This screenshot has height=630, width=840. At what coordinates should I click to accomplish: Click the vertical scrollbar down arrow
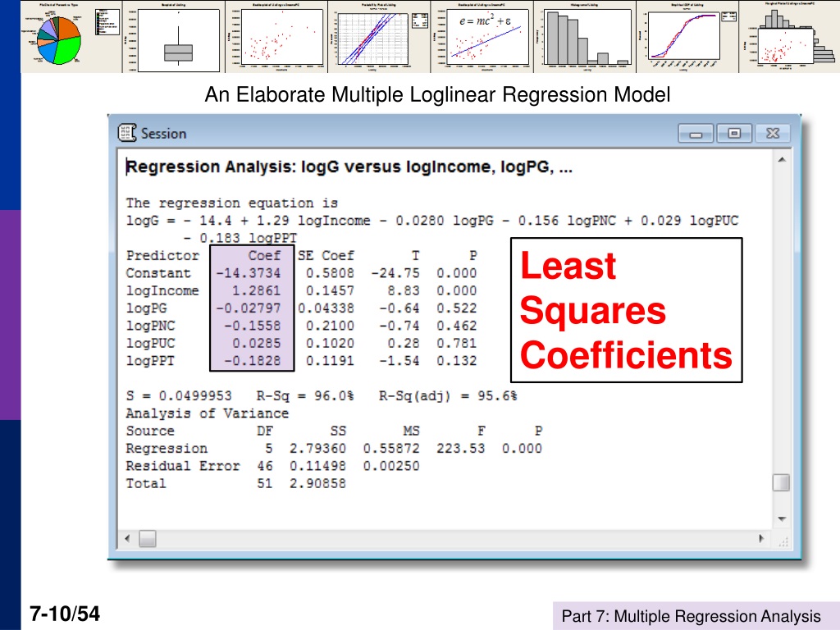781,519
